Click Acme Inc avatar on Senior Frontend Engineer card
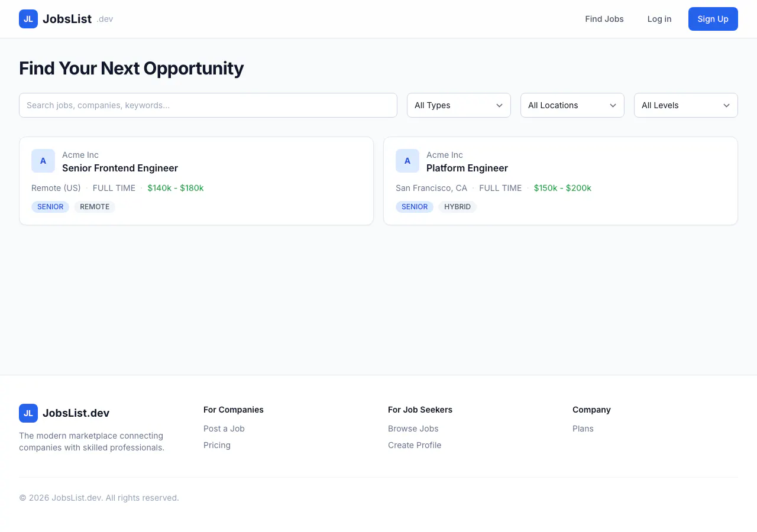Screen dimensions: 757x532 [43, 161]
